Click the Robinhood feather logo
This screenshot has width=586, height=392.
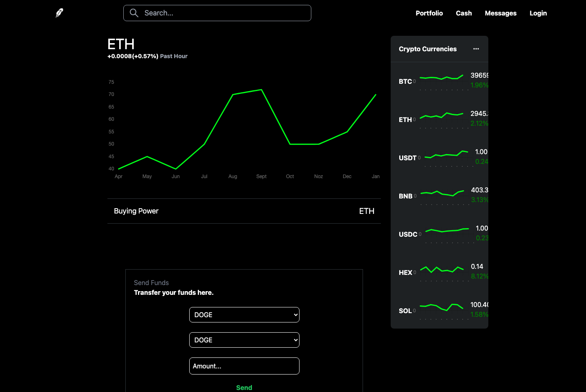click(x=59, y=13)
